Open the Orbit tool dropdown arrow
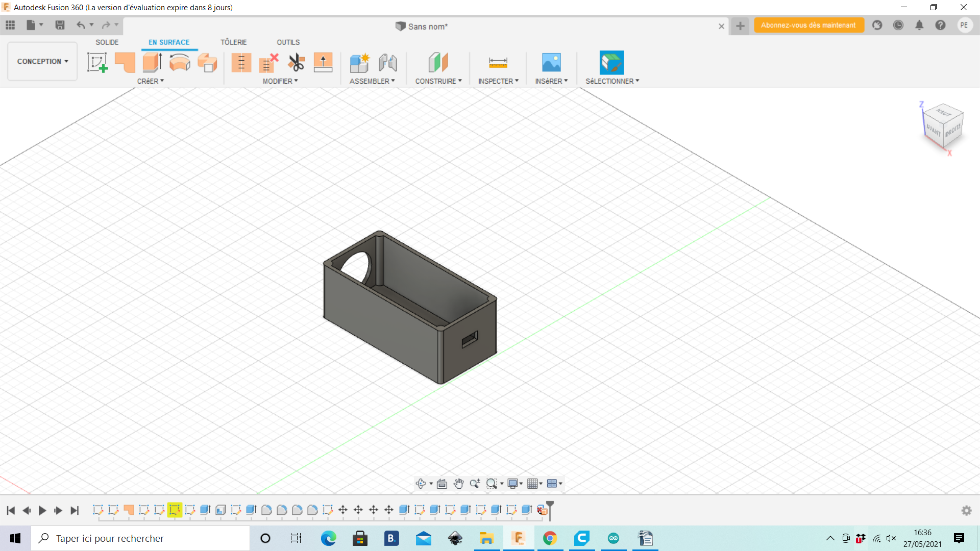The height and width of the screenshot is (551, 980). [431, 484]
